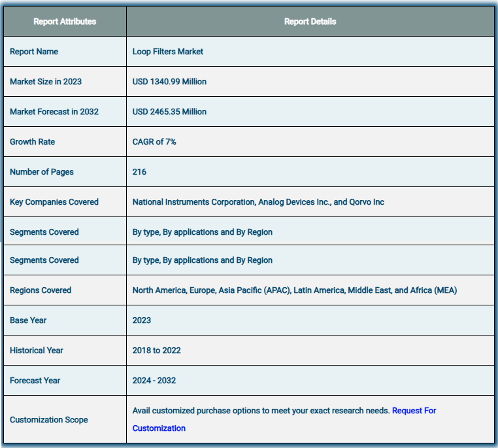Click the 'Avail customized purchase options' sentence
Viewport: 498px width, 448px height.
click(x=261, y=411)
